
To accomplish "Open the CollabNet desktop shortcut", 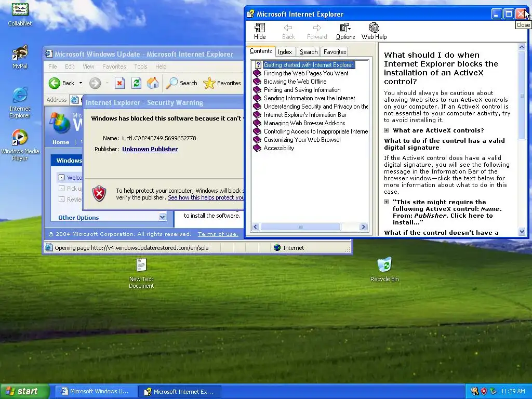I will [20, 14].
